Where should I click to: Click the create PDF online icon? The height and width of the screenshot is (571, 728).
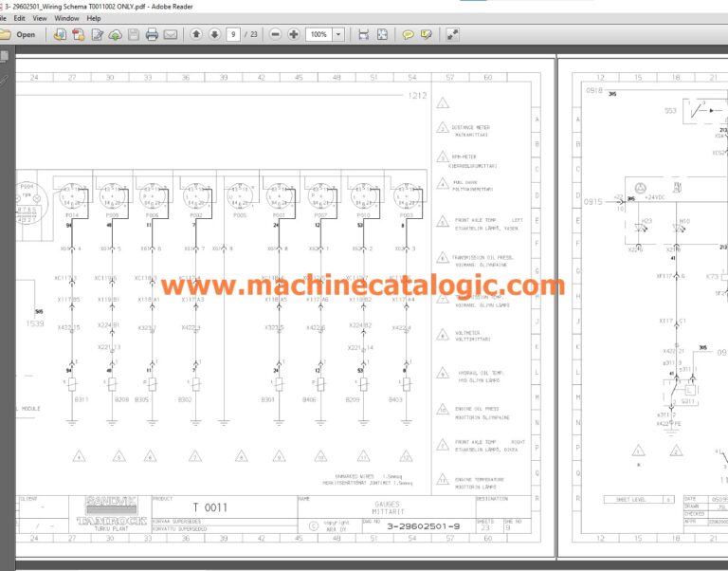coord(78,34)
